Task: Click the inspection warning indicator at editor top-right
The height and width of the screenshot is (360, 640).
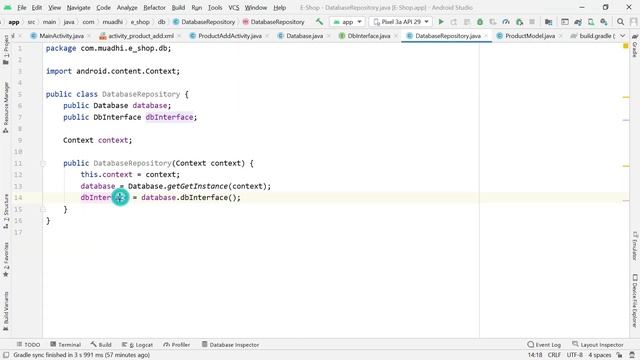Action: [x=626, y=46]
